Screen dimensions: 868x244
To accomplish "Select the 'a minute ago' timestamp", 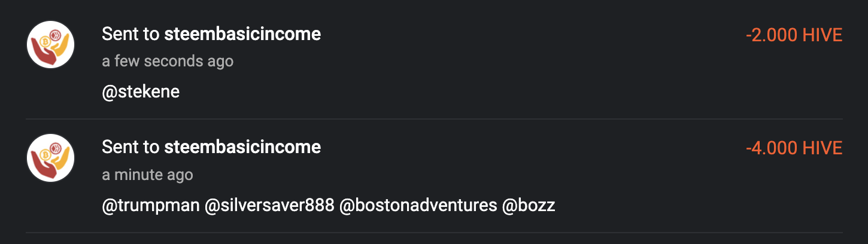I will pos(147,175).
